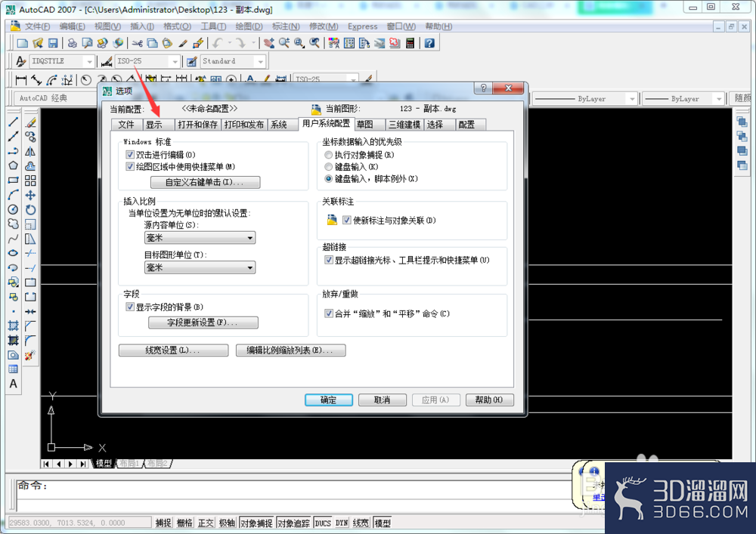Click the Pan realtime hand icon
The width and height of the screenshot is (756, 534).
269,43
